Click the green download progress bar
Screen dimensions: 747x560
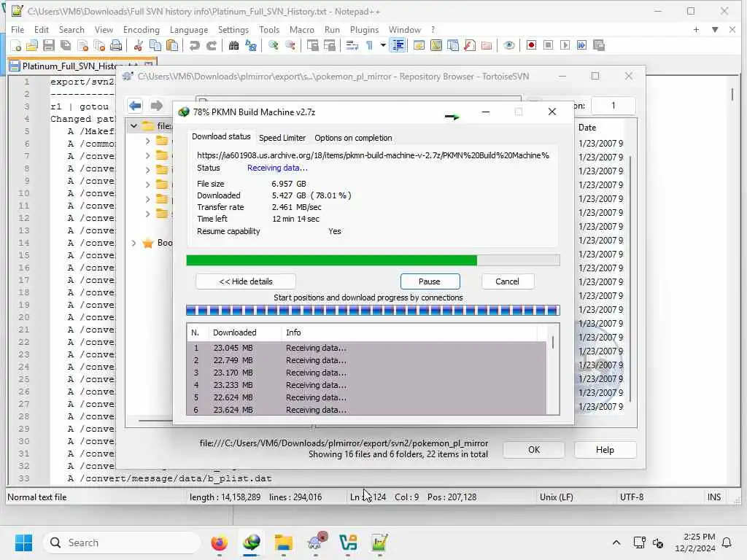click(373, 260)
